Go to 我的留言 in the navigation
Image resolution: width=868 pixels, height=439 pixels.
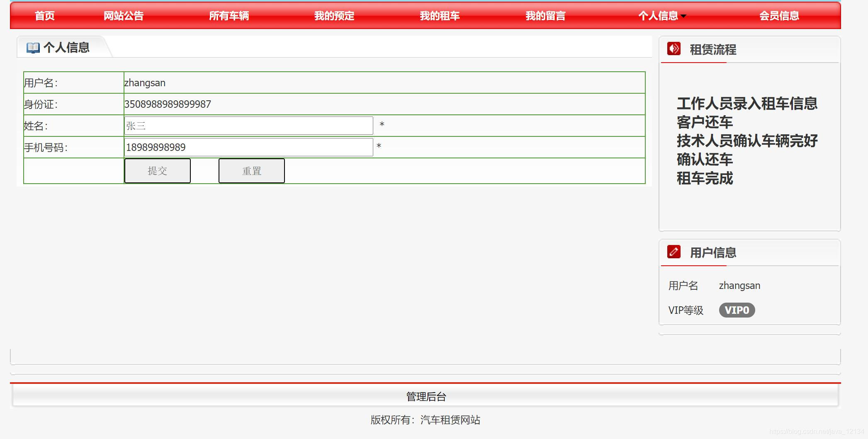(545, 16)
